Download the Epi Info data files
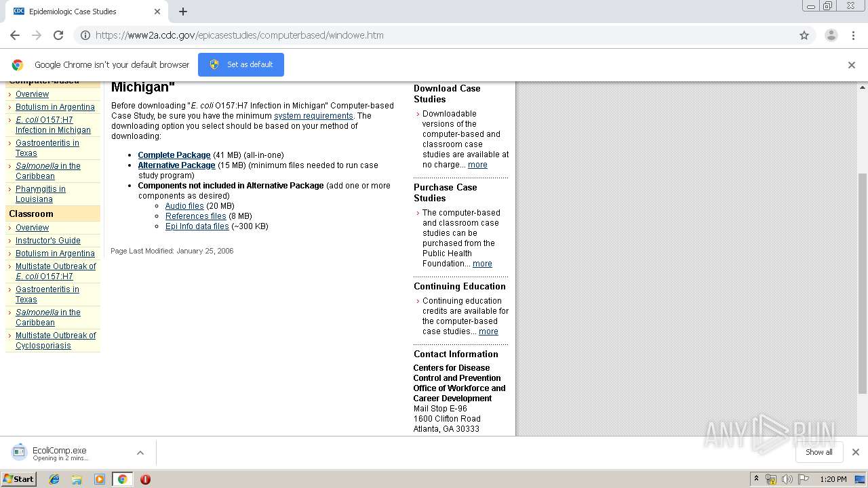 click(197, 226)
